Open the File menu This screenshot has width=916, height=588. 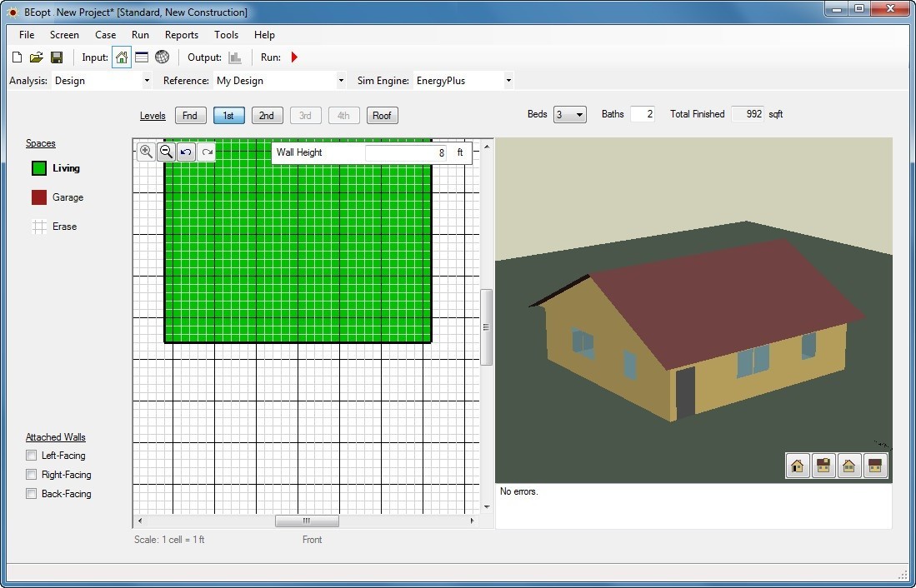pyautogui.click(x=27, y=35)
